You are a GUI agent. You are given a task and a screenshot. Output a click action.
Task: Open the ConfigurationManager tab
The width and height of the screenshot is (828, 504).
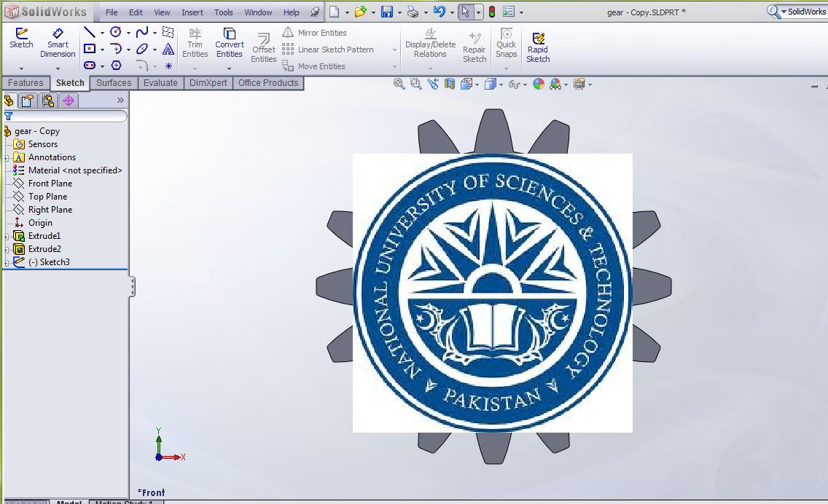(x=48, y=101)
